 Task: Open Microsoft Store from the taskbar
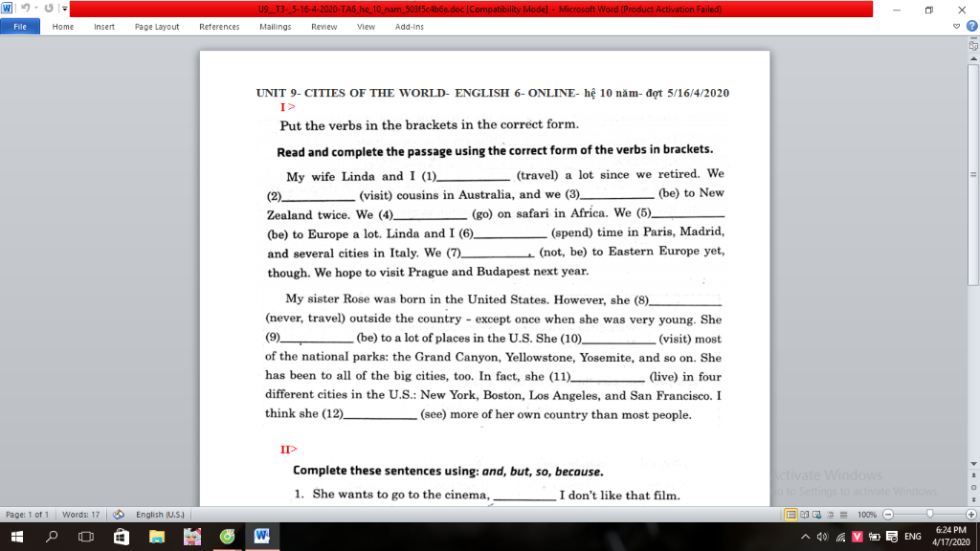(122, 537)
